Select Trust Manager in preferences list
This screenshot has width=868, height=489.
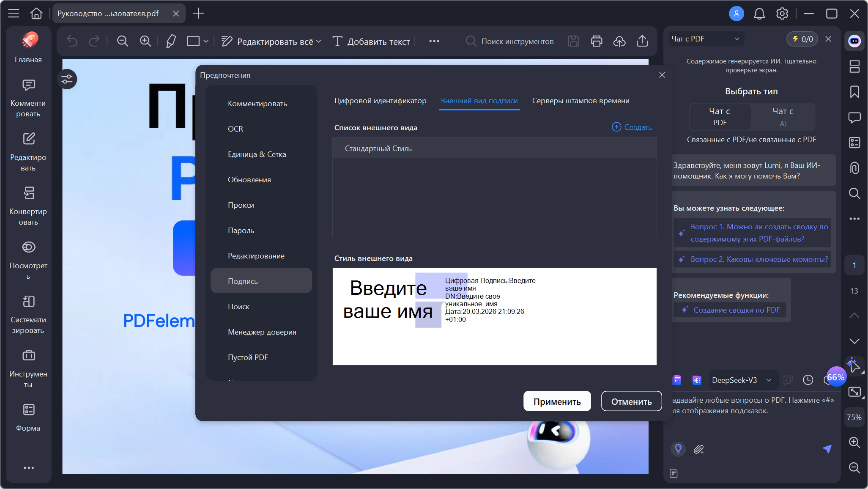tap(262, 332)
